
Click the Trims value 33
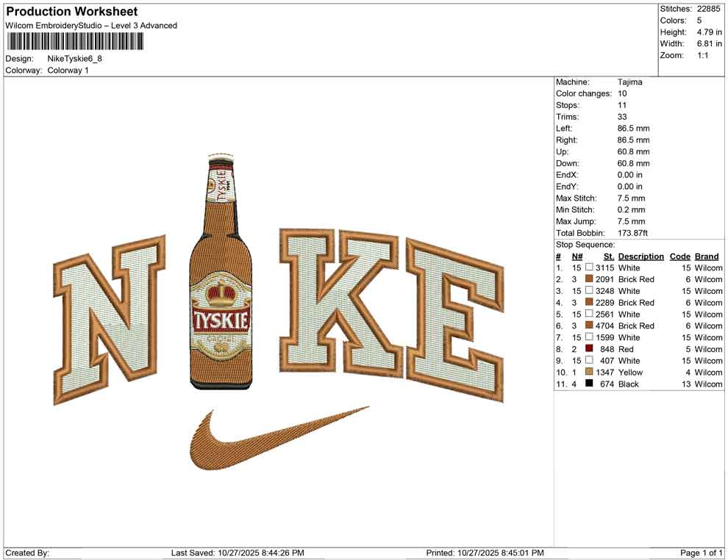click(622, 117)
